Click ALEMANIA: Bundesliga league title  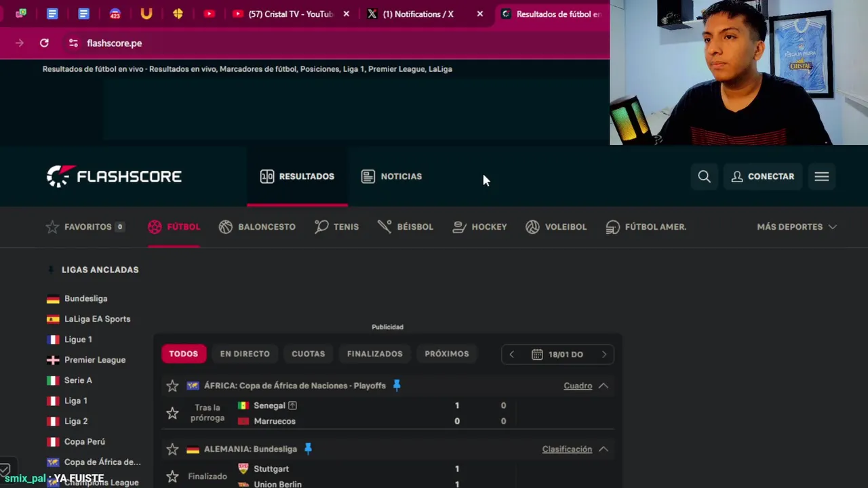[250, 449]
